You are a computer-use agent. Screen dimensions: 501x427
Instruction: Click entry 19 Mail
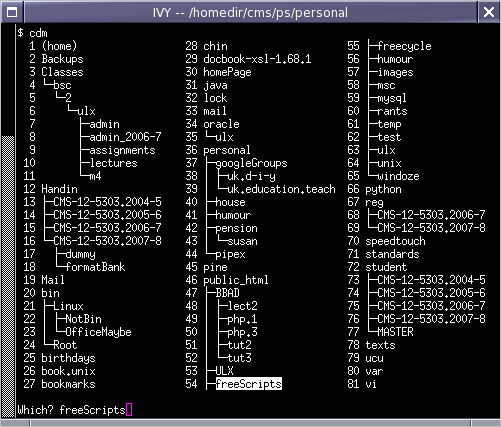click(53, 280)
